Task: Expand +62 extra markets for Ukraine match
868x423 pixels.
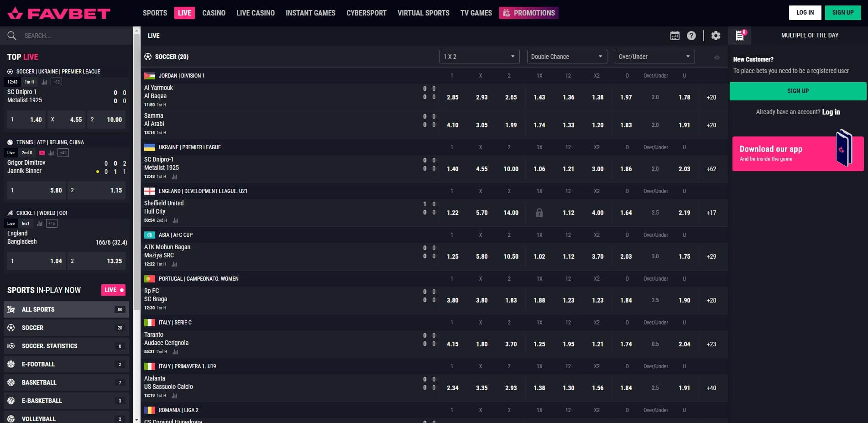Action: (711, 169)
